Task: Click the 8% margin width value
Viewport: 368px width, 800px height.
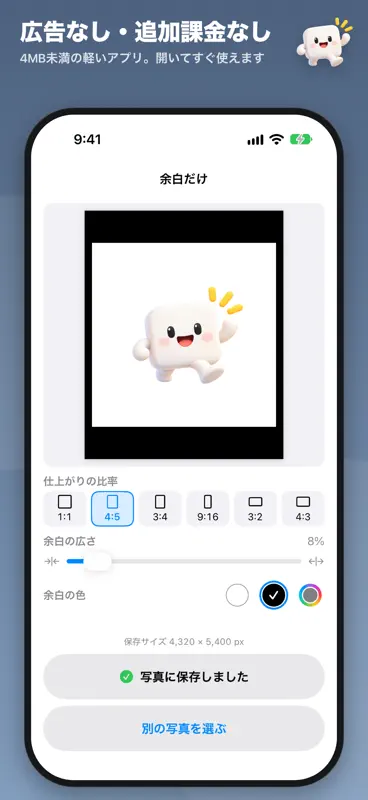Action: tap(316, 541)
